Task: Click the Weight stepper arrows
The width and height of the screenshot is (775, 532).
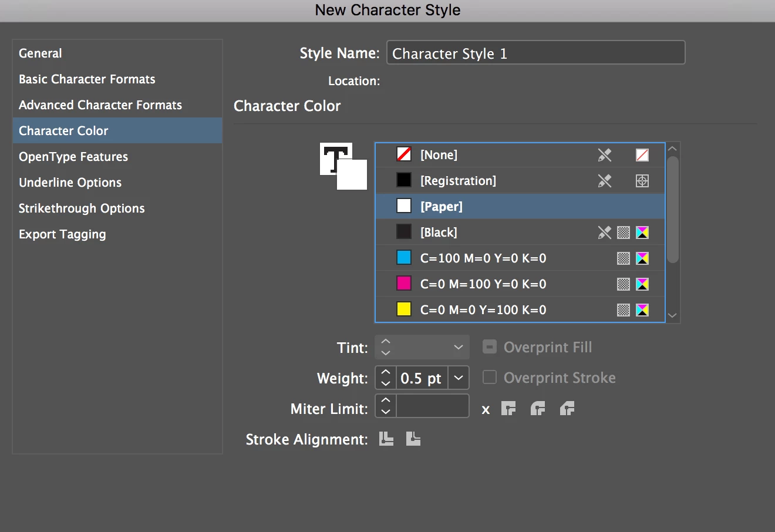Action: [x=386, y=378]
